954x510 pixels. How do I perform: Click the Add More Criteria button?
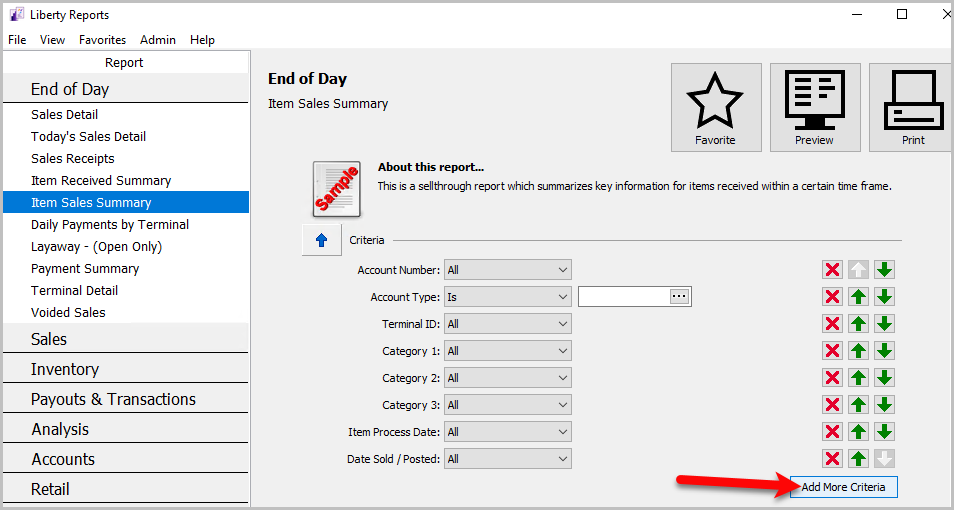coord(843,487)
